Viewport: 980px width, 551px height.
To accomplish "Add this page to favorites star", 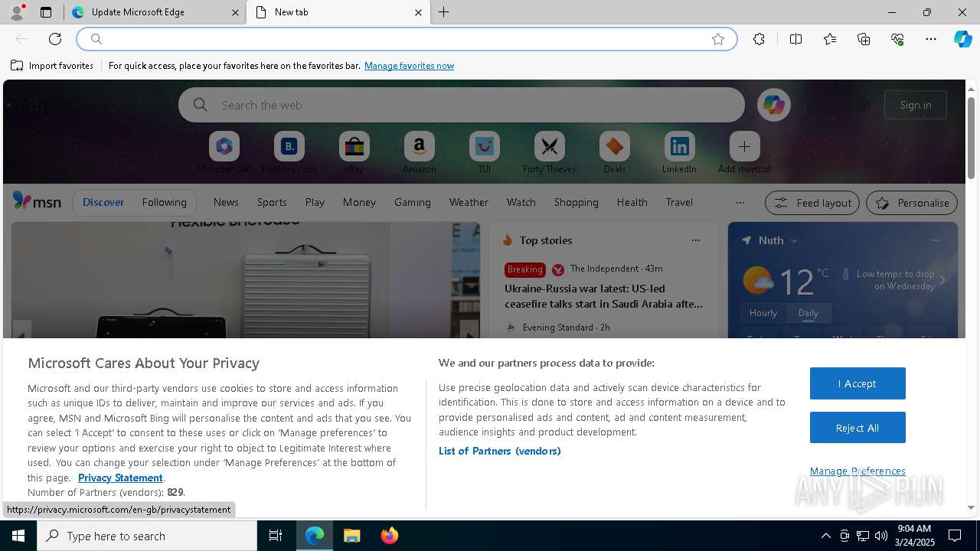I will (718, 39).
